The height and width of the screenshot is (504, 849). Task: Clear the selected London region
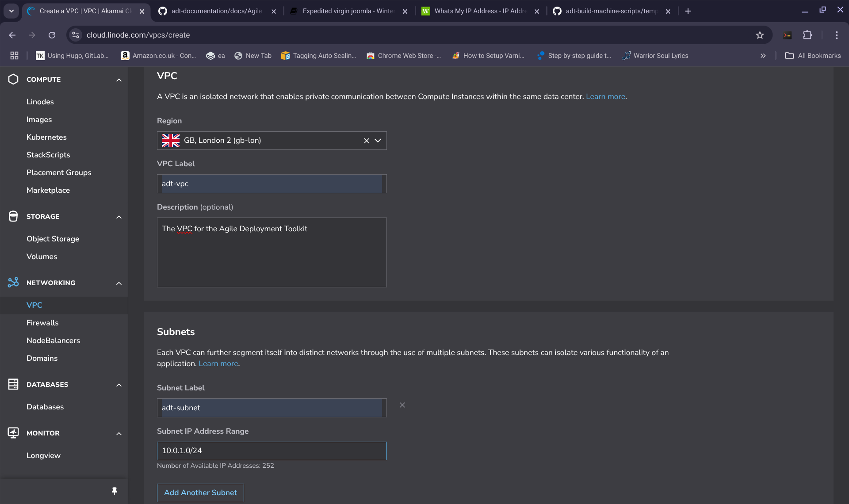tap(366, 141)
